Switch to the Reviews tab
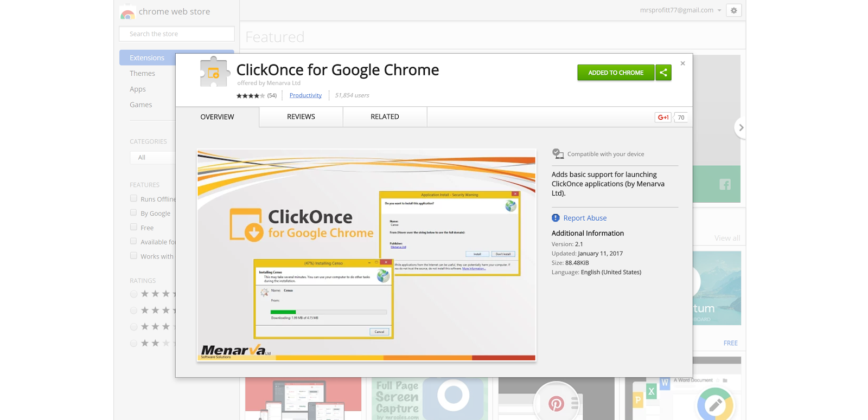The width and height of the screenshot is (868, 420). pos(301,117)
